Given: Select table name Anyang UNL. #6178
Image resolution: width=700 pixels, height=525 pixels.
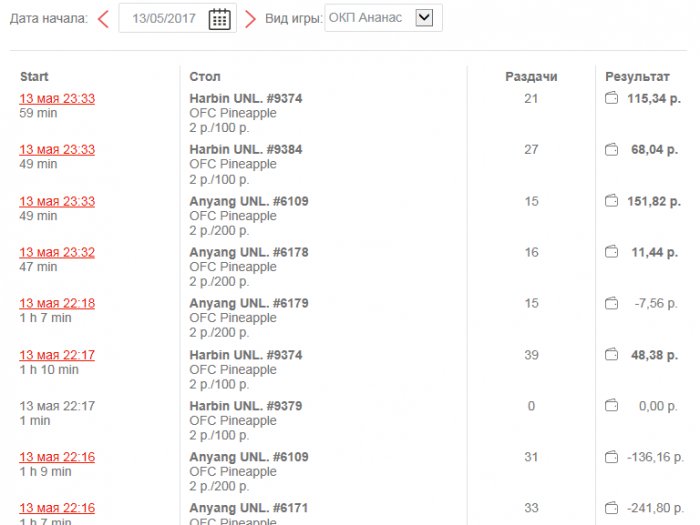Looking at the screenshot, I should 249,252.
